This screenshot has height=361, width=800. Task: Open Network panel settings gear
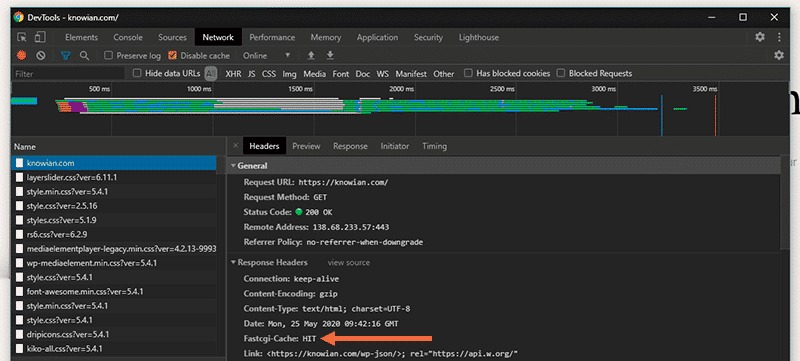[779, 55]
